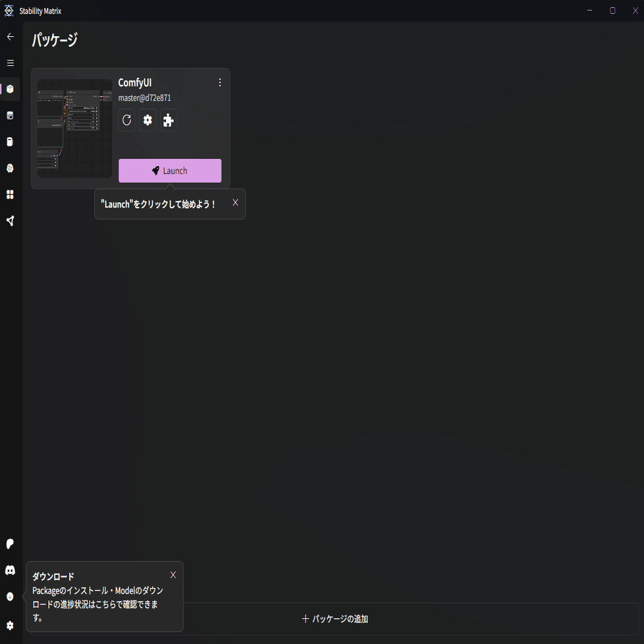Open the Model Browser sidebar icon
Screen dimensions: 644x644
(x=11, y=168)
